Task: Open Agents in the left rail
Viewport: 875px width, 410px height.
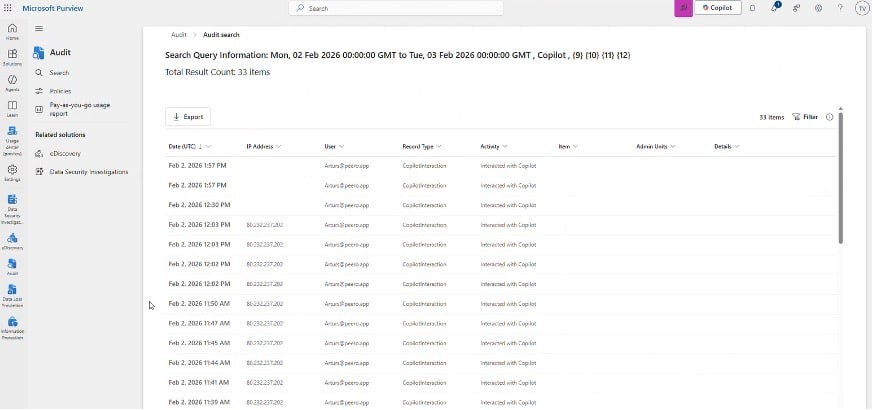Action: (12, 82)
